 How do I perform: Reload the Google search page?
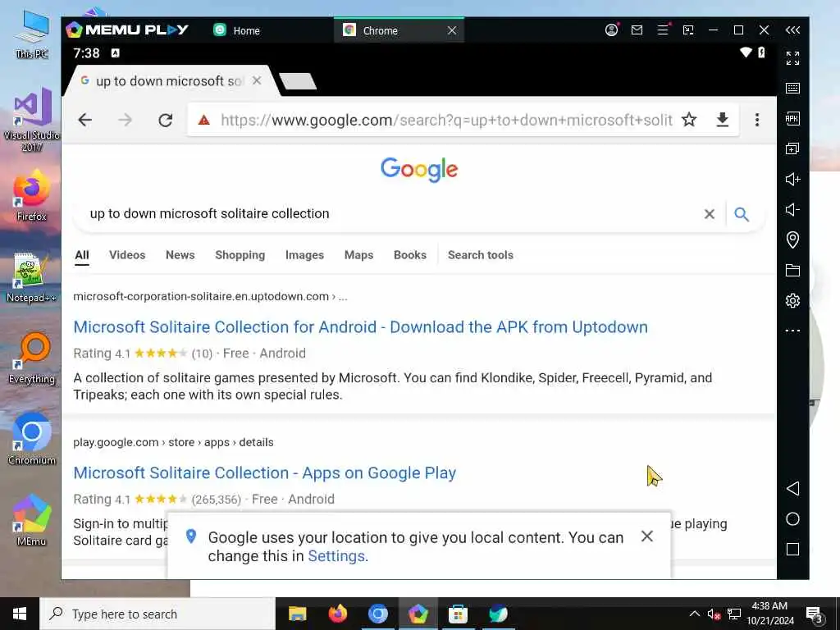pyautogui.click(x=165, y=120)
